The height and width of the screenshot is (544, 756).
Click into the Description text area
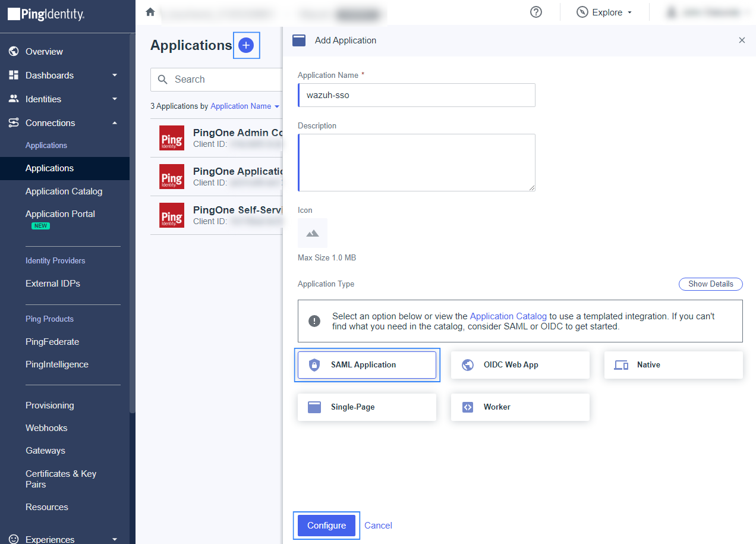(x=417, y=162)
